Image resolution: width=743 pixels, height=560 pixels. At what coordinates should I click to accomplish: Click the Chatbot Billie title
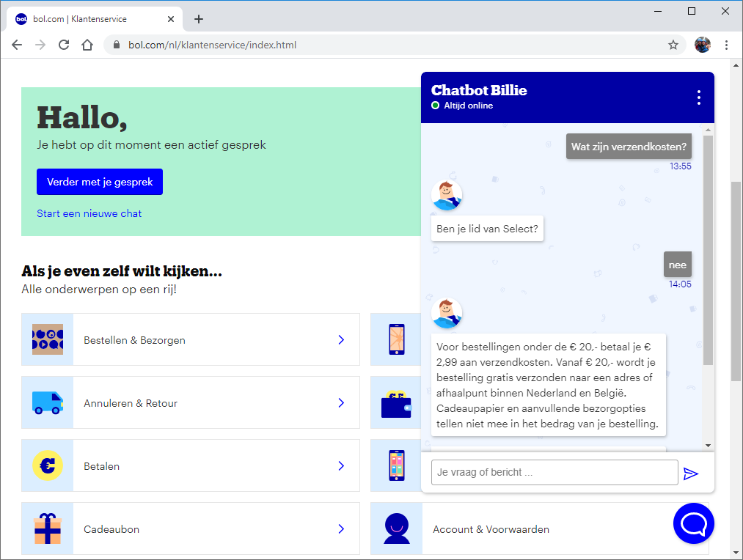point(479,90)
